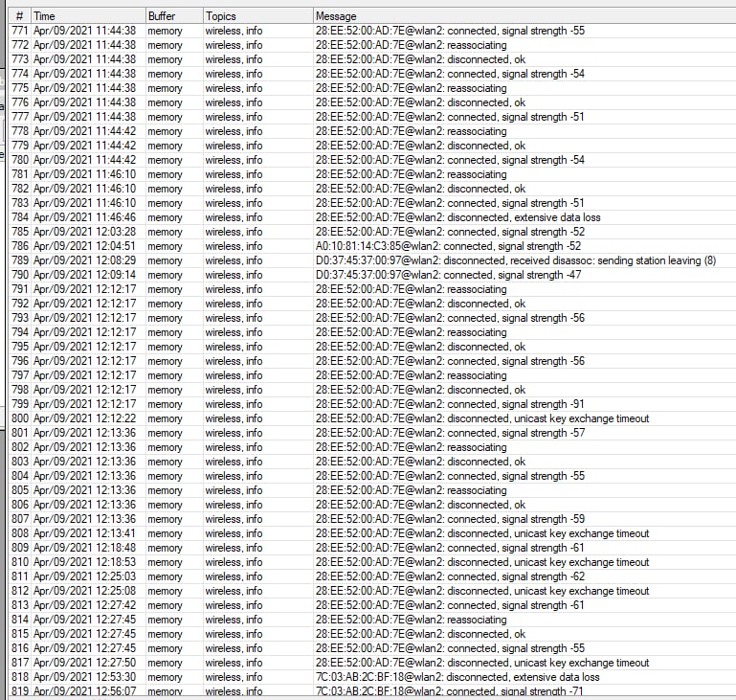Screen dimensions: 736x700
Task: Click row 817 time 12:27:50
Action: (x=84, y=663)
